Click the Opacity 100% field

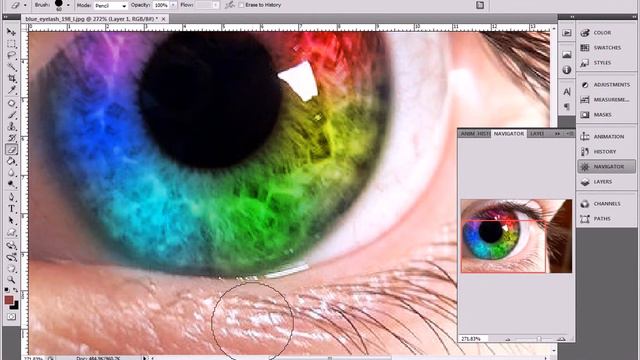click(x=162, y=5)
